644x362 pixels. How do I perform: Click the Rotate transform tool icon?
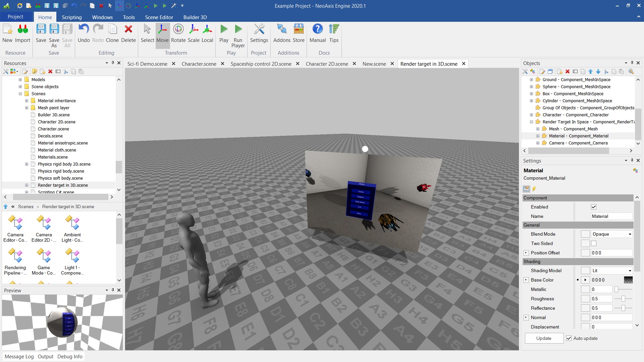[178, 29]
